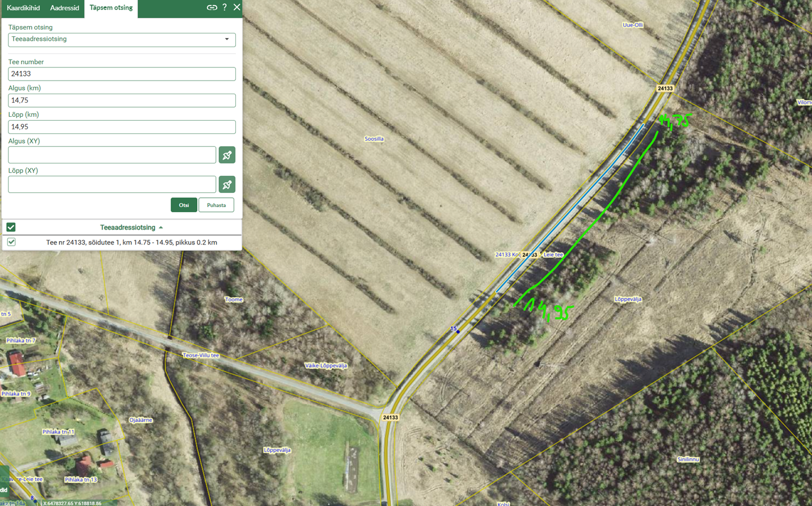Select the Tee nr 24133 result row text
The height and width of the screenshot is (506, 812).
click(132, 242)
